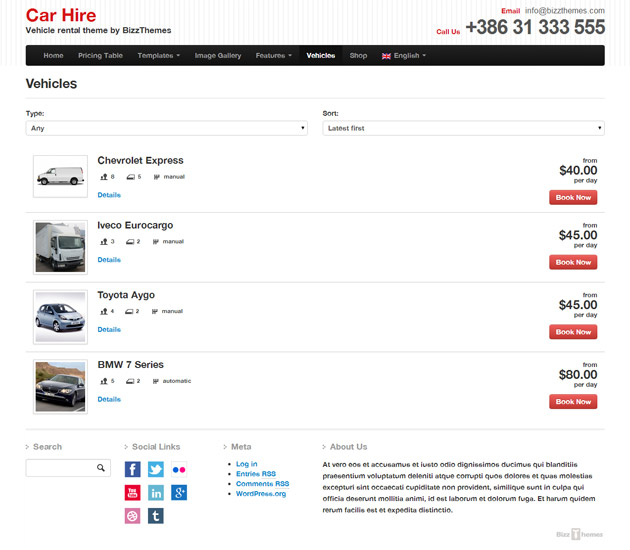This screenshot has width=630, height=550.
Task: Book the BMW 7 Series now
Action: (573, 402)
